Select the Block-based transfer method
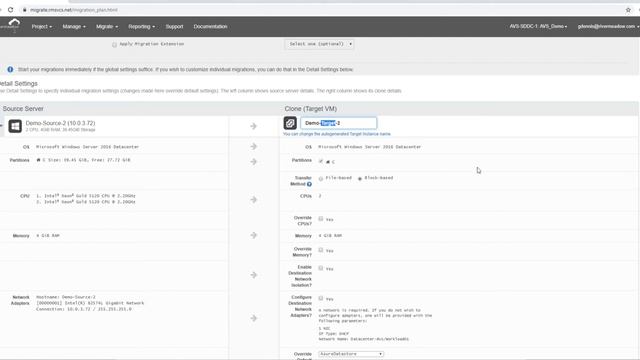Screen dimensions: 640x360 click(x=360, y=178)
